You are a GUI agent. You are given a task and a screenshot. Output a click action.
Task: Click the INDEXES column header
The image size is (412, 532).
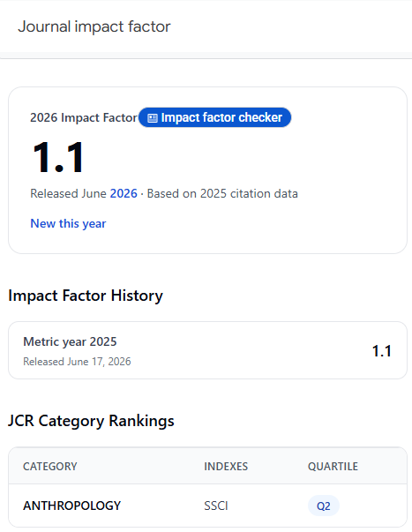coord(226,466)
